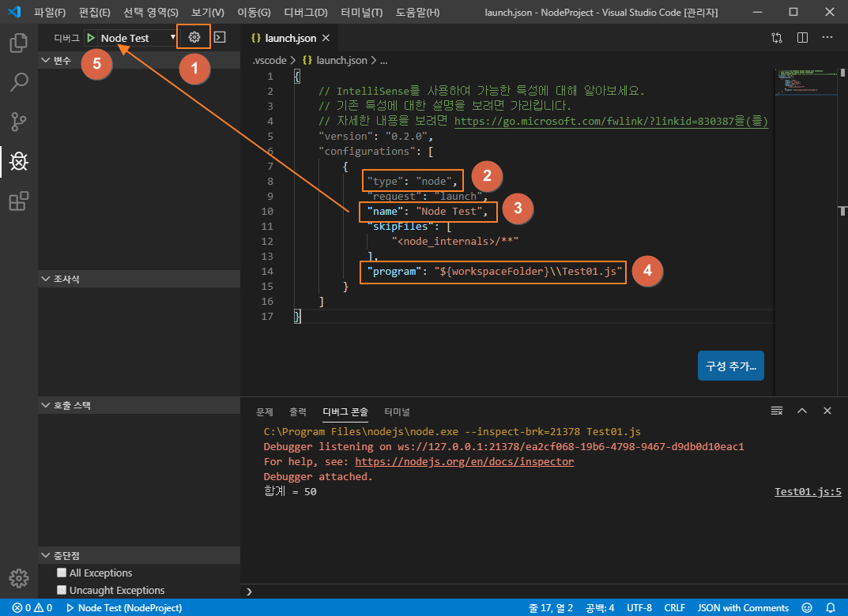This screenshot has height=616, width=848.
Task: Close the launch.json editor tab
Action: [x=326, y=38]
